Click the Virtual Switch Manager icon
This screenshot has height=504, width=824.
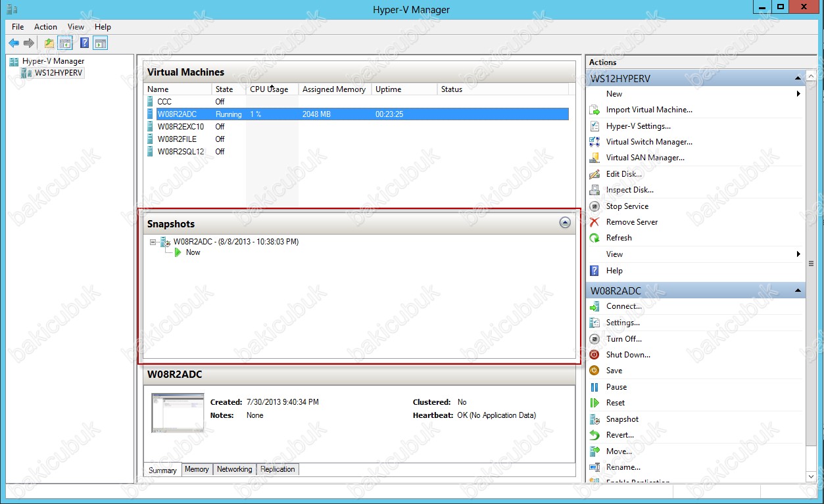pos(594,142)
